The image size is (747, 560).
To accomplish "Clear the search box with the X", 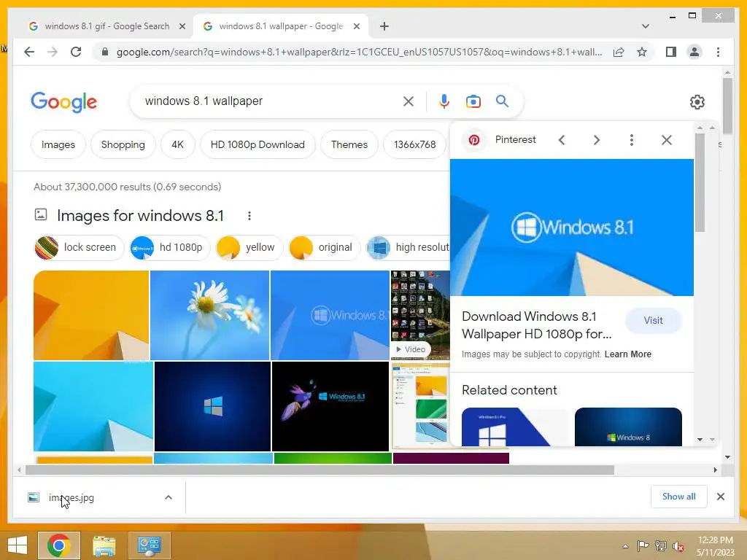I will pos(409,101).
